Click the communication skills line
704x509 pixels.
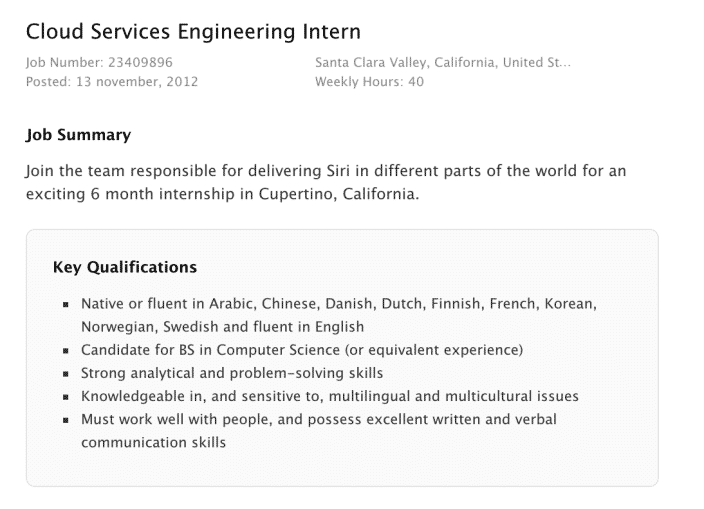(x=153, y=442)
